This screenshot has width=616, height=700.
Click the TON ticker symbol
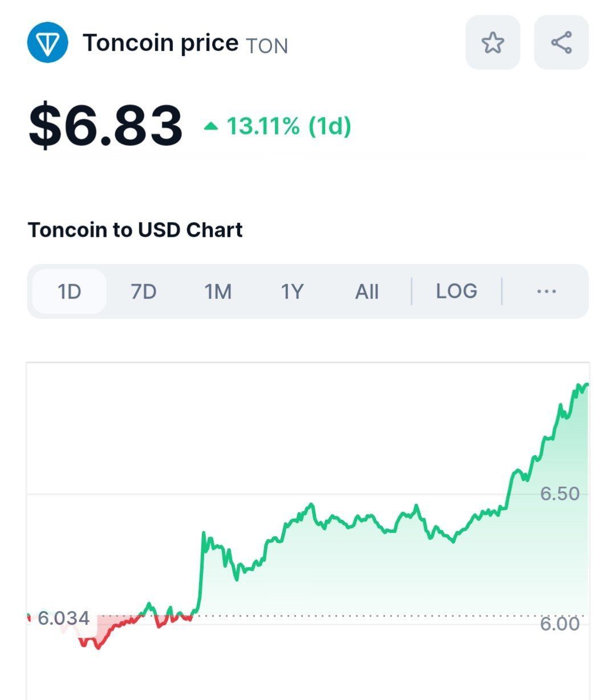coord(267,46)
